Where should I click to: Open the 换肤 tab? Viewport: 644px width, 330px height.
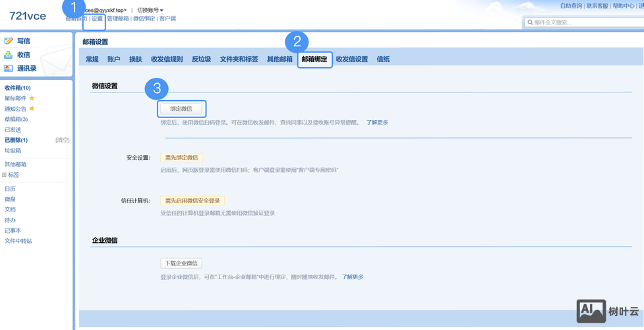[136, 59]
